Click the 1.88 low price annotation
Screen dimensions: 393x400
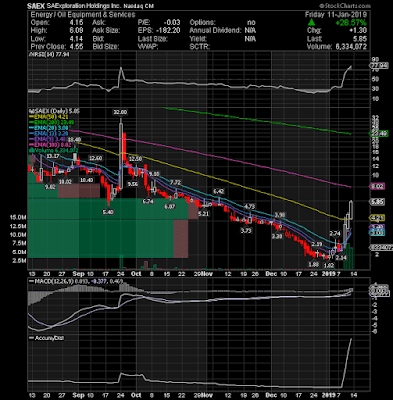tap(314, 264)
